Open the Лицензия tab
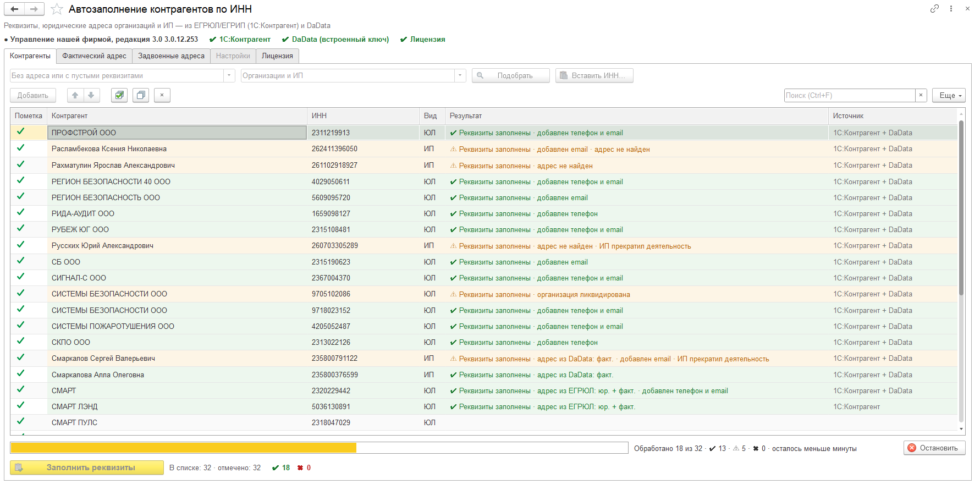980x484 pixels. (277, 56)
